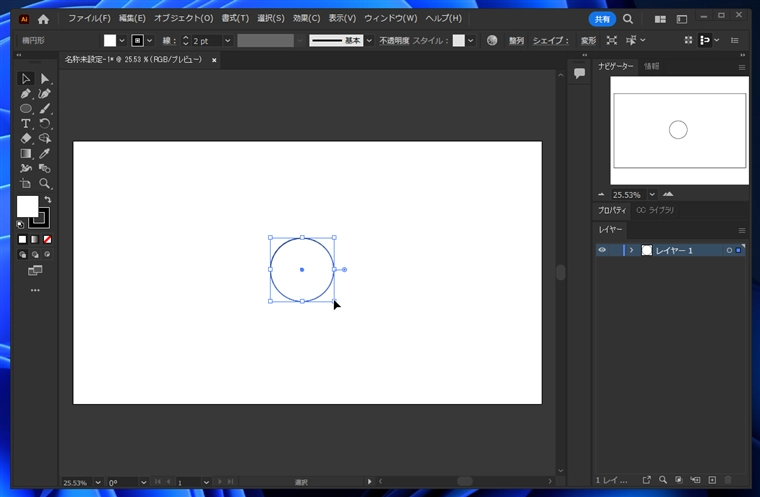This screenshot has width=760, height=497.
Task: Reset to default fill and stroke
Action: 20,224
